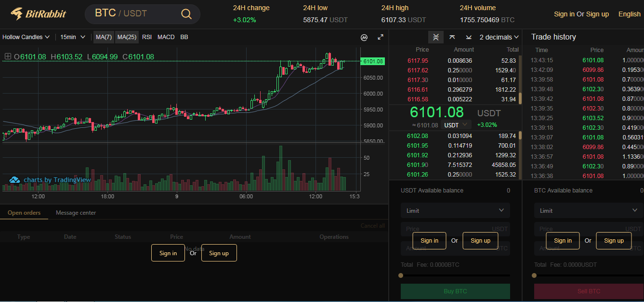The image size is (644, 302).
Task: Open the 15min interval dropdown
Action: point(73,37)
